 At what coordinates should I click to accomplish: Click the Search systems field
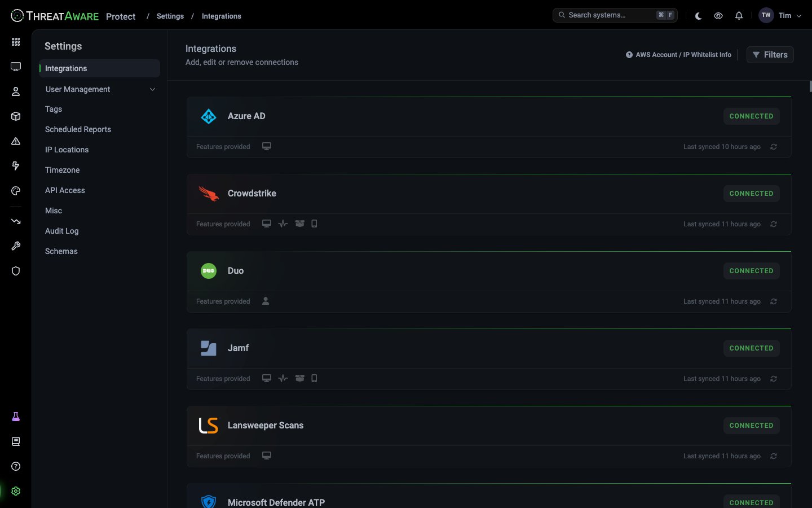tap(615, 15)
